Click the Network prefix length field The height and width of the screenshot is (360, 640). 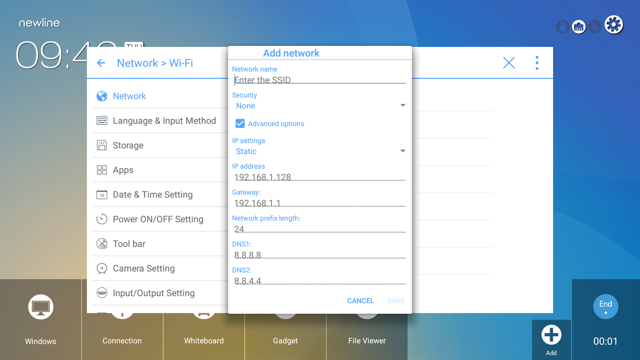click(x=319, y=229)
